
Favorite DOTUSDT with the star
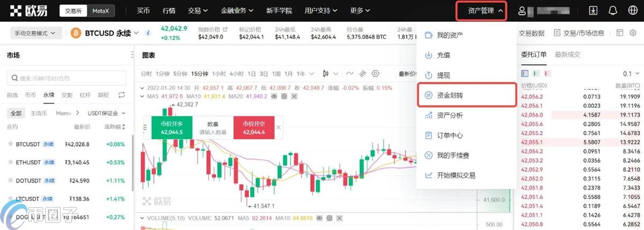pos(10,181)
